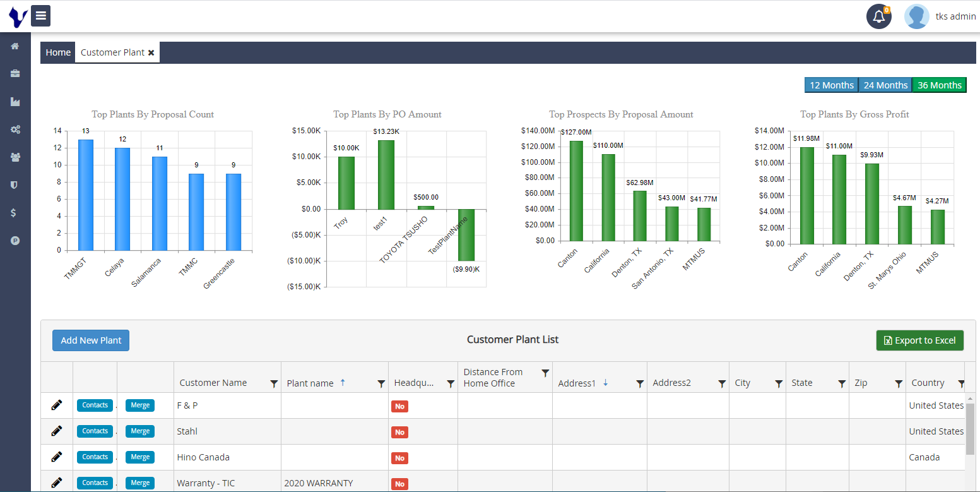Image resolution: width=980 pixels, height=492 pixels.
Task: Click Merge for the F & P row
Action: click(x=140, y=405)
